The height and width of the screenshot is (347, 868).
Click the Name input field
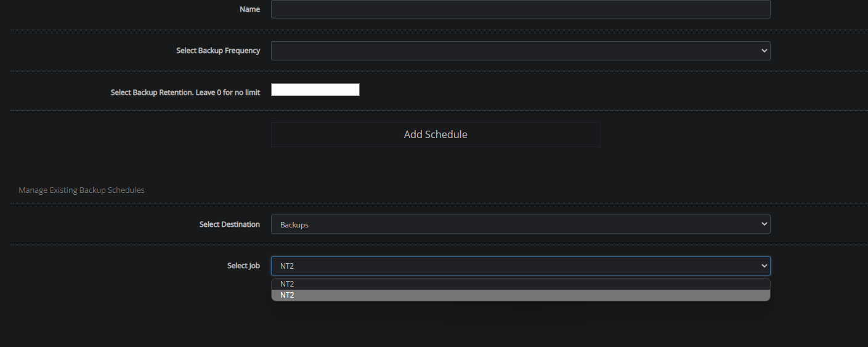521,9
